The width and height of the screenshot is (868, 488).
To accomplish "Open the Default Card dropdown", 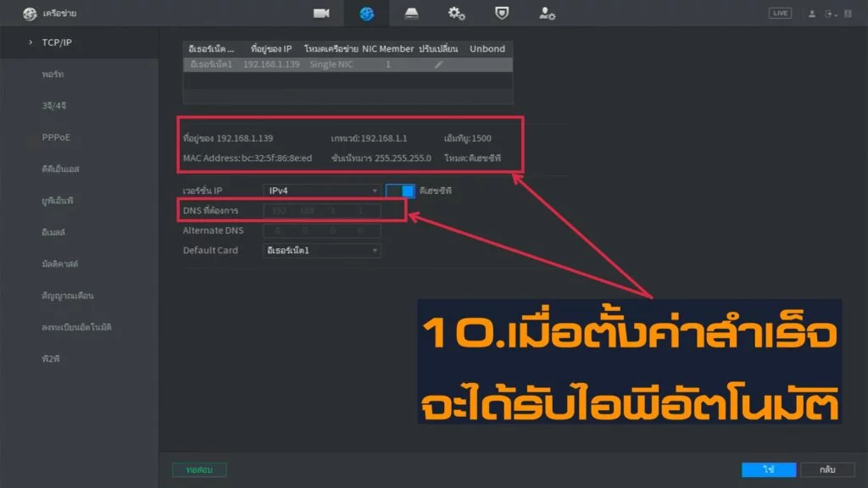I will click(322, 251).
